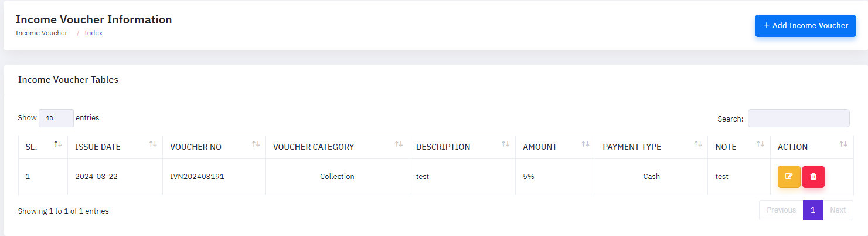Sort by Voucher No column arrows

[x=256, y=144]
